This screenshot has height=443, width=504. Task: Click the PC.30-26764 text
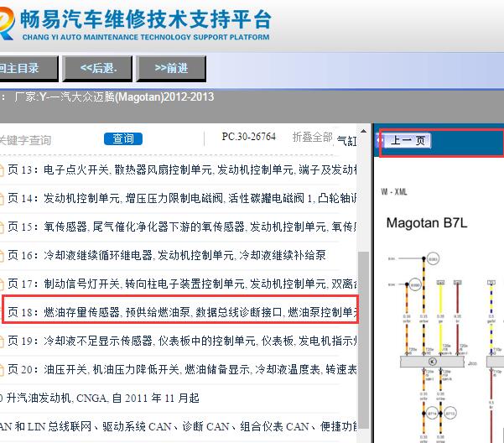(249, 137)
